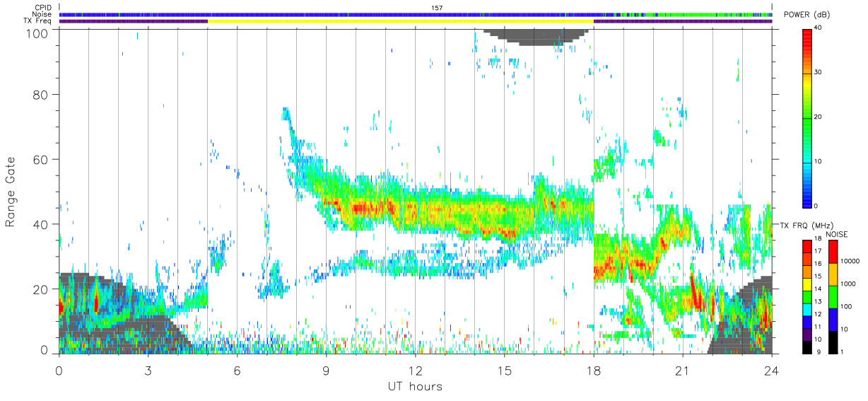This screenshot has width=868, height=401.
Task: Click the UT hours axis title
Action: coord(415,387)
